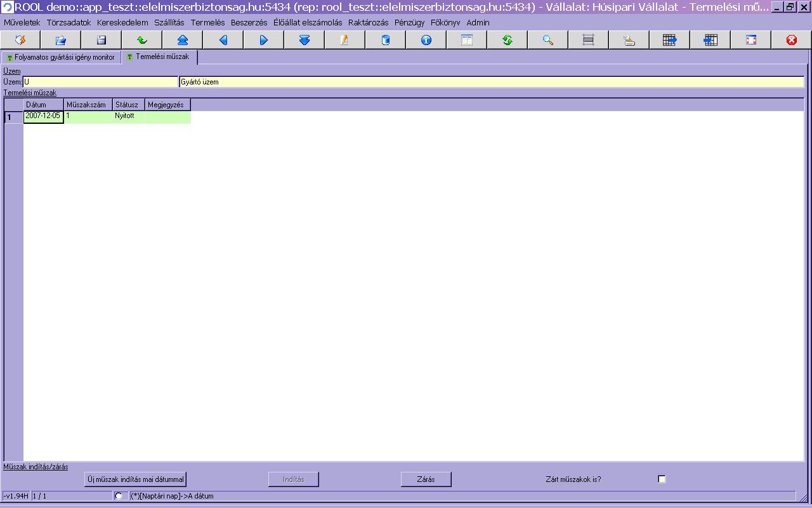Click the Gyártó üzem name field

point(492,82)
